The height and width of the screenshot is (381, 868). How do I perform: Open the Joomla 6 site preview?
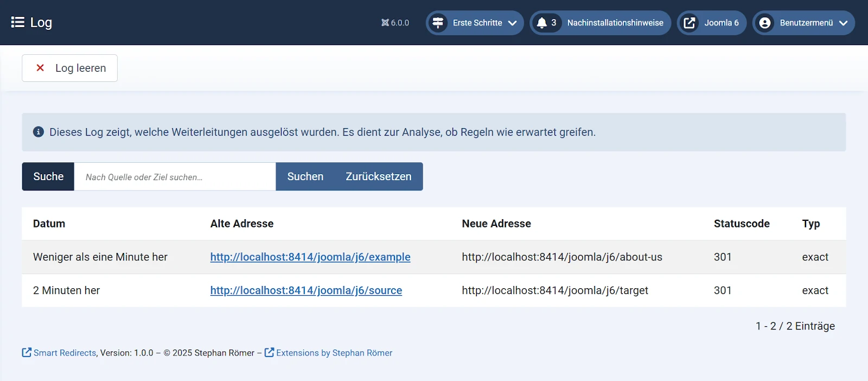point(721,23)
